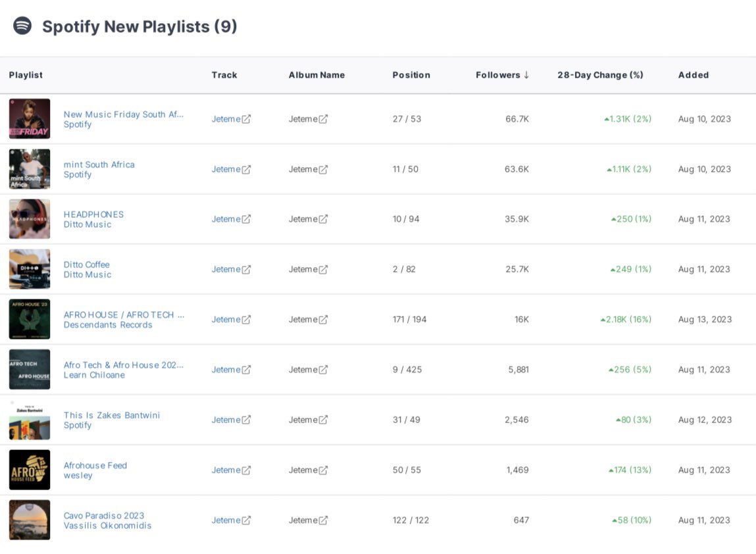Click the 2.18K (16%) change value
This screenshot has height=554, width=756.
tap(626, 319)
